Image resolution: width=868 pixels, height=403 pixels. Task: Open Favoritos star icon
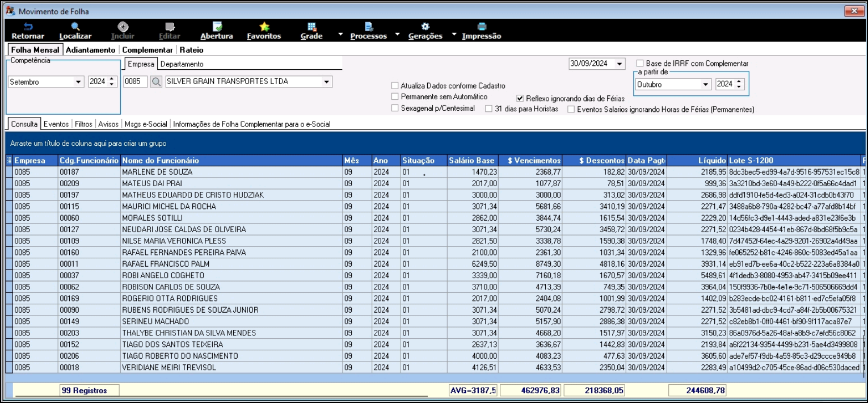[264, 27]
